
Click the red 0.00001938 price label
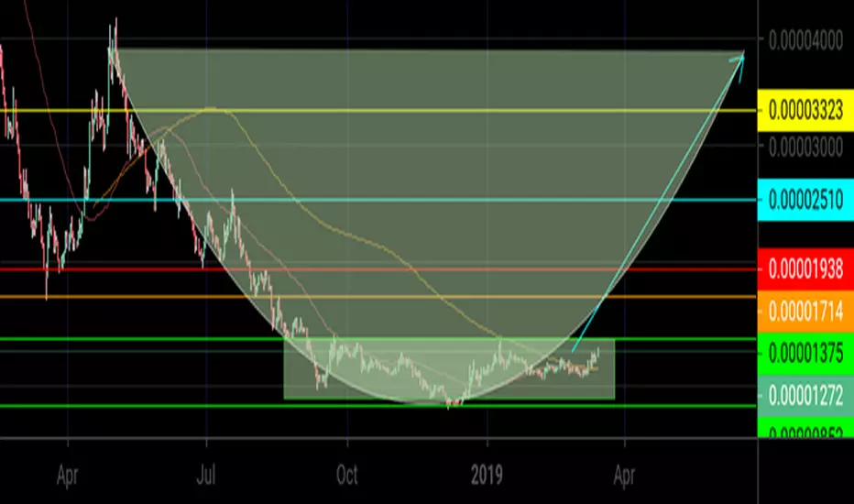pyautogui.click(x=805, y=269)
